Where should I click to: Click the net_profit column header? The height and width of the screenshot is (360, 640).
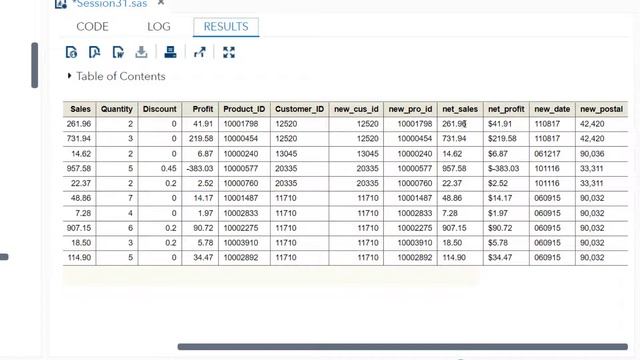pyautogui.click(x=506, y=109)
